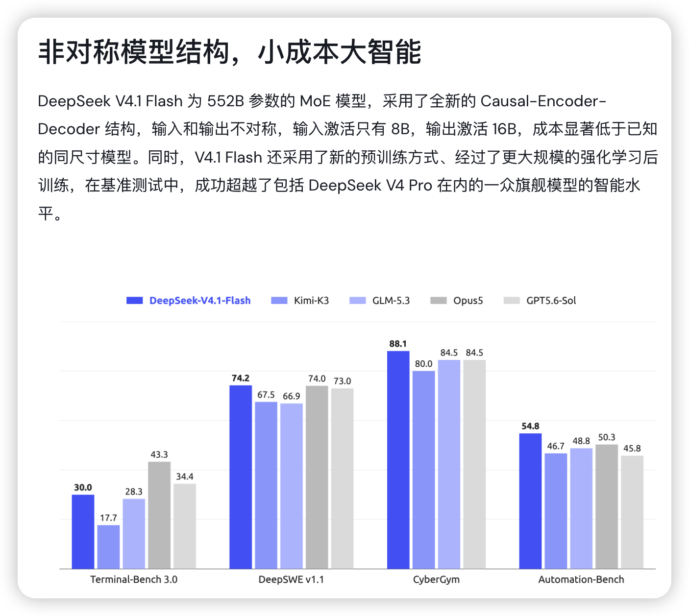The height and width of the screenshot is (616, 689).
Task: Click the DeepSeek bar in DeepSWE v1.1
Action: point(241,477)
